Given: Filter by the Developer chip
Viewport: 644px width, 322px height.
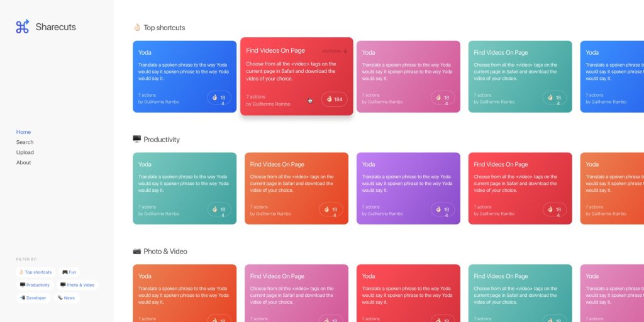Looking at the screenshot, I should [33, 297].
